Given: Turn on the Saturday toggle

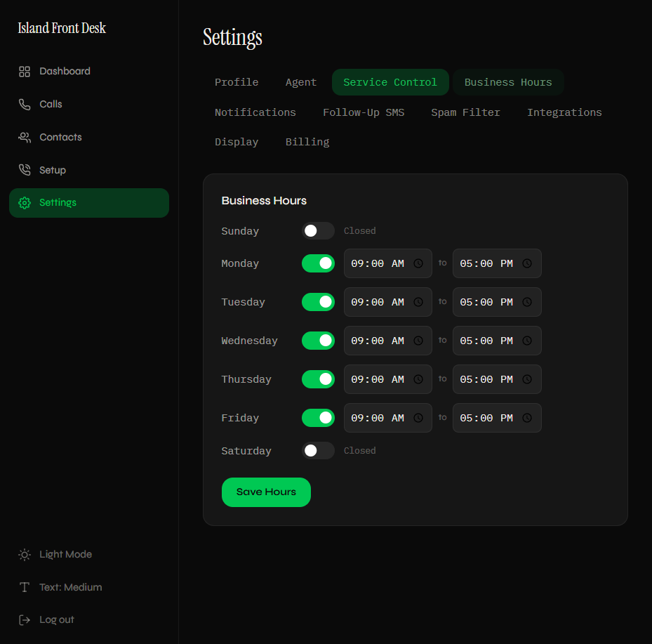Looking at the screenshot, I should (317, 450).
